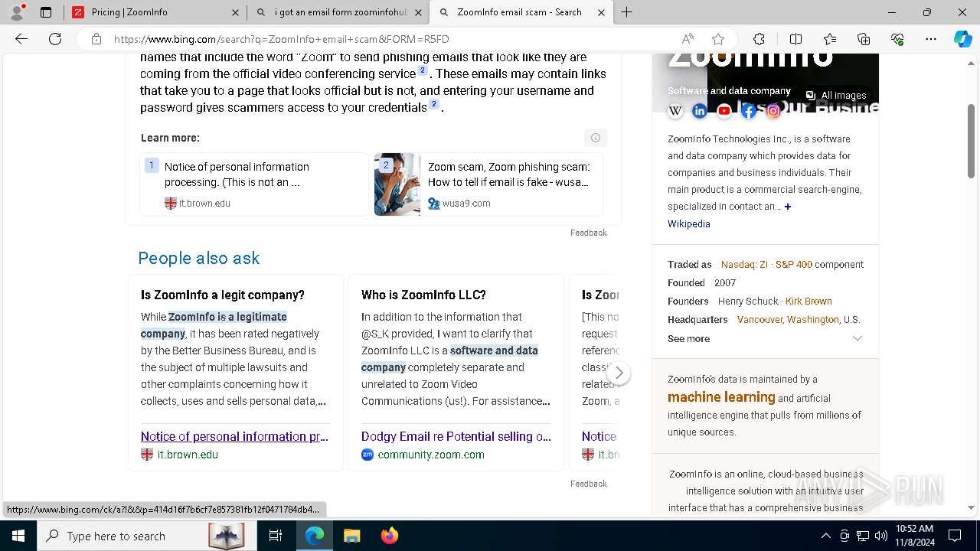Click the page vertical scrollbar
Viewport: 980px width, 551px height.
972,142
